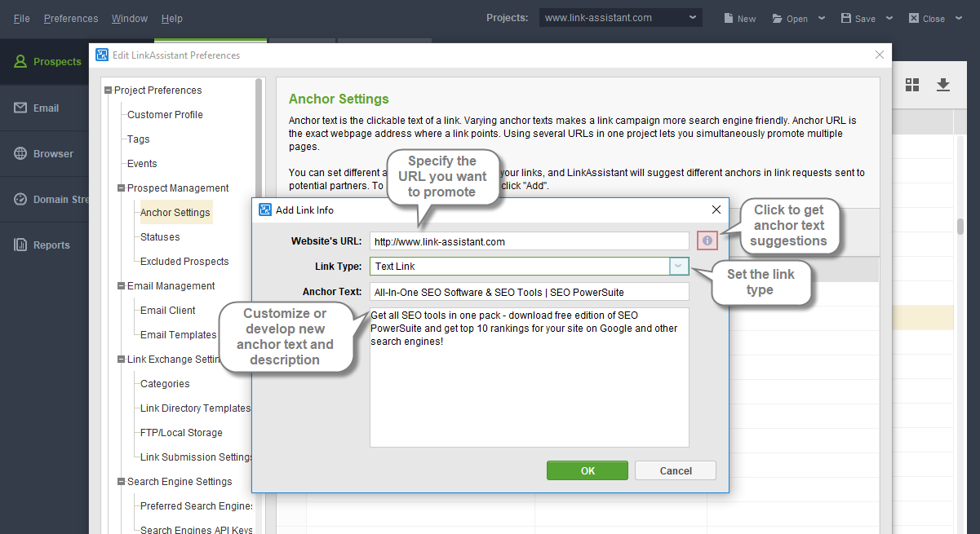Select Events in the preferences tree

[x=142, y=164]
